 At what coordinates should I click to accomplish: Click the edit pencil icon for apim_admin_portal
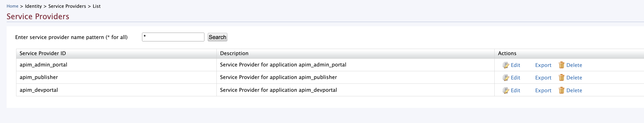[506, 65]
